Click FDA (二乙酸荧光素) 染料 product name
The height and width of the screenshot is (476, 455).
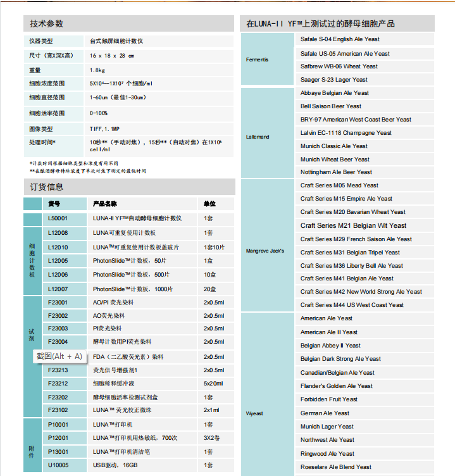coord(128,357)
